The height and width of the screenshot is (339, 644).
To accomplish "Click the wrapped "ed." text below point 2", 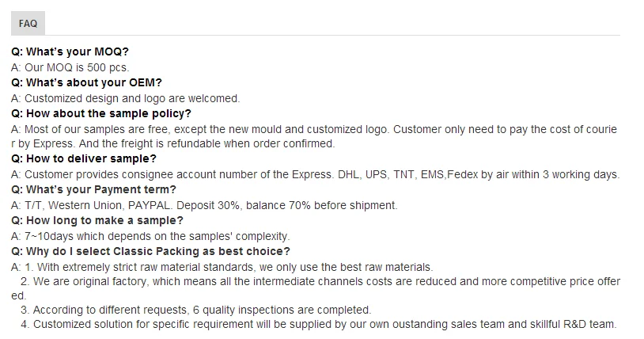I will (x=19, y=295).
